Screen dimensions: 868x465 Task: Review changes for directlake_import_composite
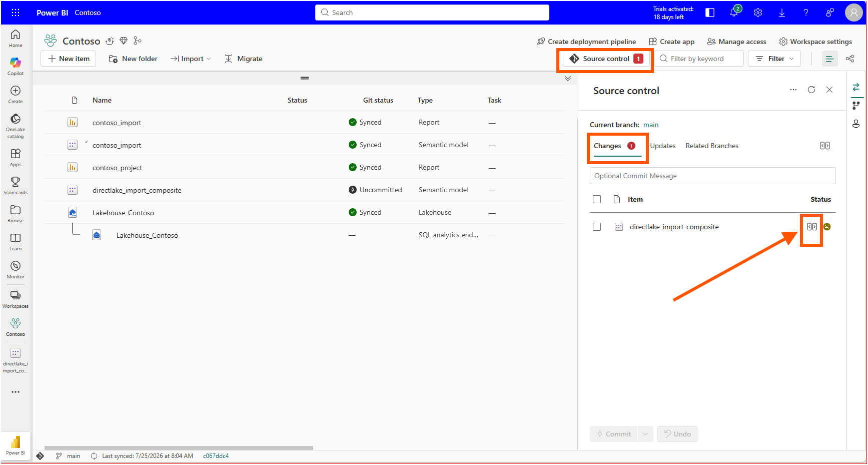(811, 227)
